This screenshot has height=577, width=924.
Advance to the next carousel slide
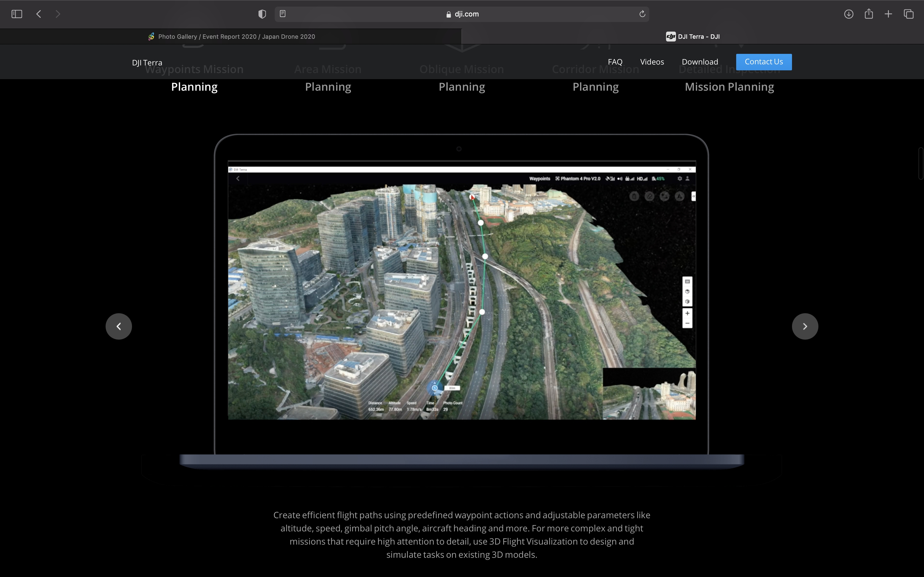[x=805, y=326]
